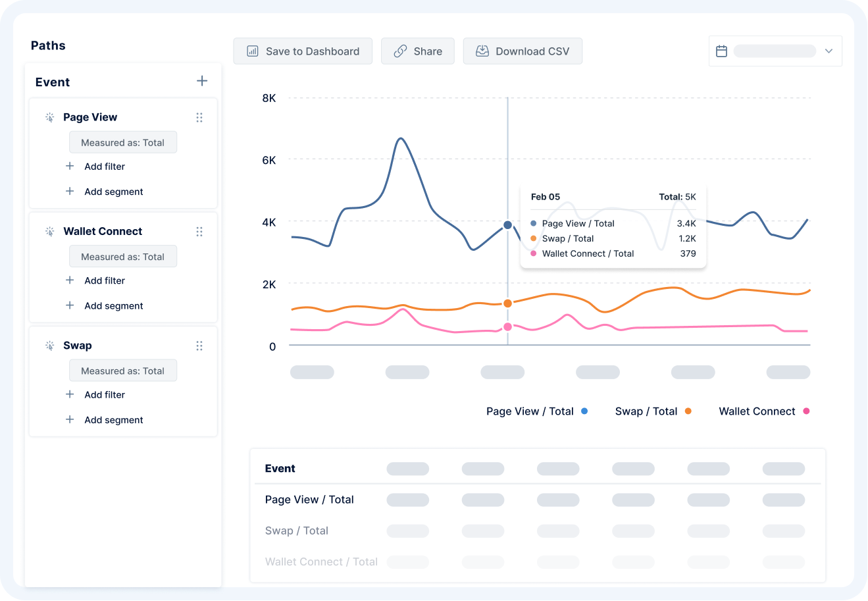868x601 pixels.
Task: Open Wallet Connect 'Measured as: Total' selector
Action: (123, 257)
